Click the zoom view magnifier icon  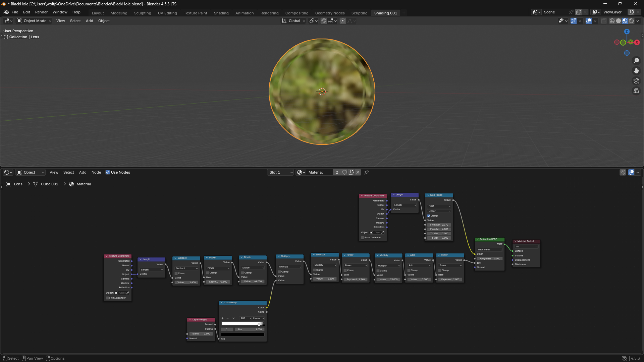(636, 61)
